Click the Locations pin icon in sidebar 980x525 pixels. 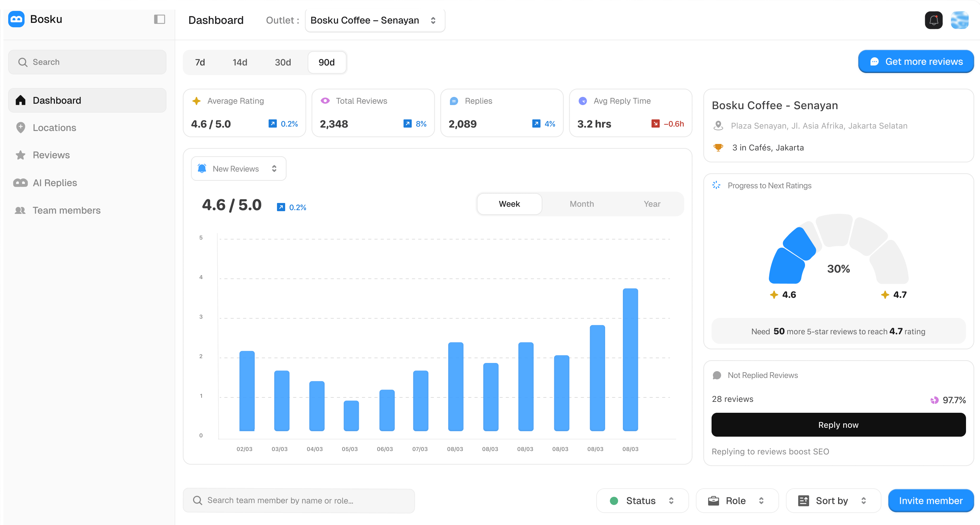tap(20, 128)
